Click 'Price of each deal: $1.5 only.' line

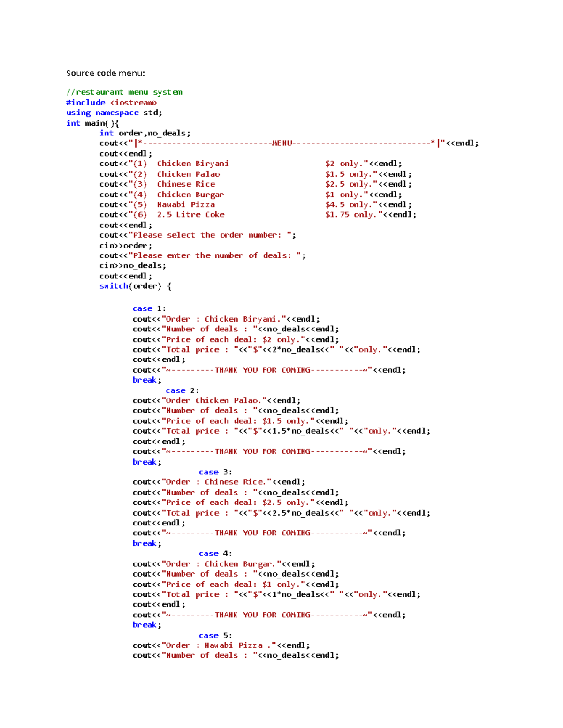241,421
